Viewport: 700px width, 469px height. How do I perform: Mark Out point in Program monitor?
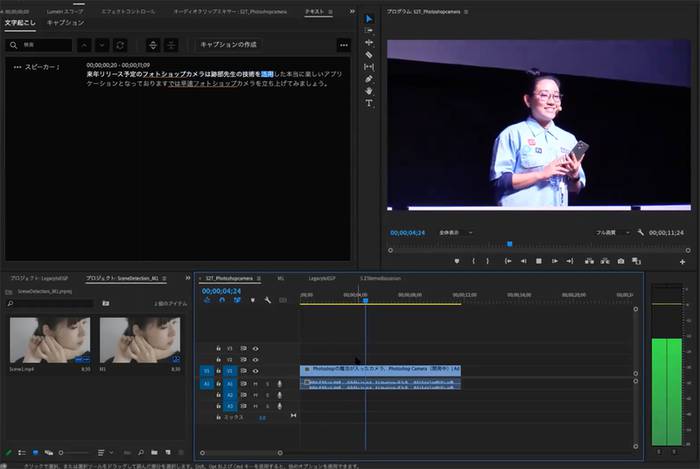click(x=488, y=261)
